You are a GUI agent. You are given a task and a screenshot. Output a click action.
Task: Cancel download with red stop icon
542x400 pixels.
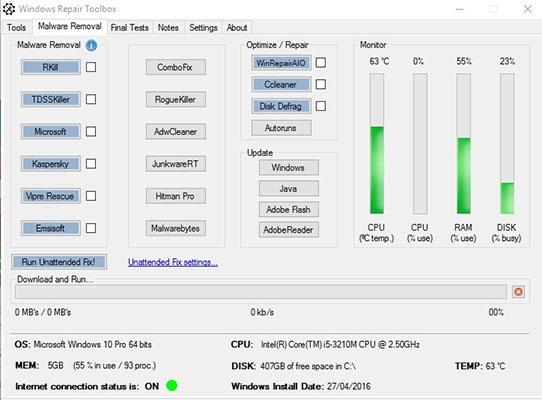pos(518,292)
